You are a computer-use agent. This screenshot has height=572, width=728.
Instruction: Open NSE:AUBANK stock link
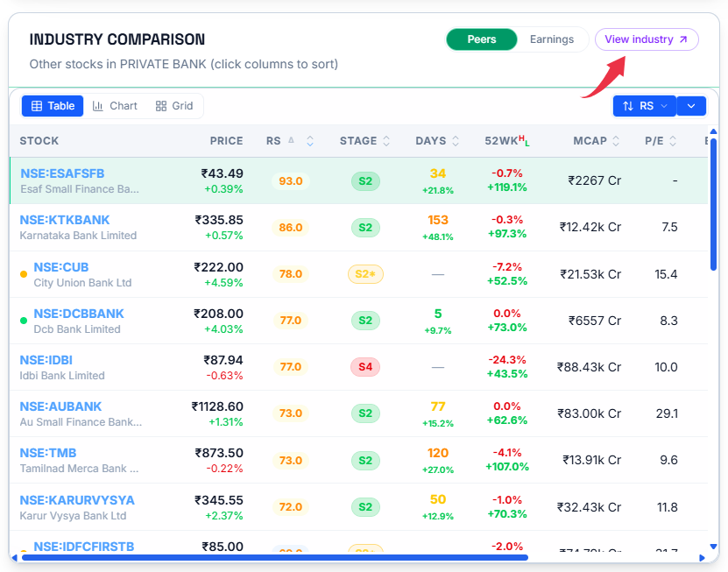[60, 406]
